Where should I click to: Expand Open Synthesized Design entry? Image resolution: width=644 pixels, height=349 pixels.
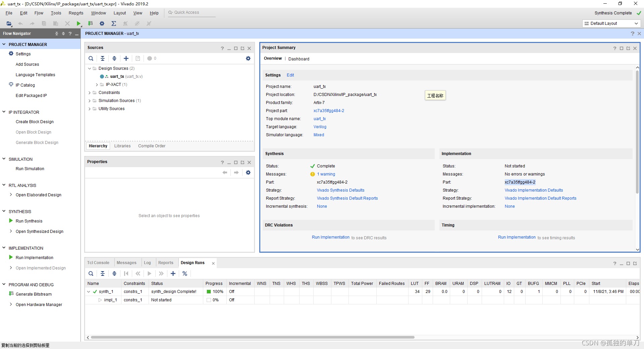(11, 231)
